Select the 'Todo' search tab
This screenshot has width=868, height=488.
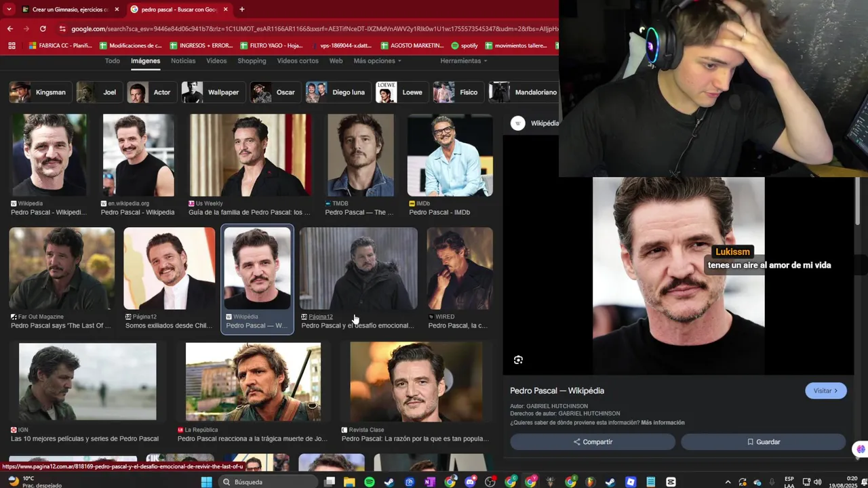pos(113,61)
